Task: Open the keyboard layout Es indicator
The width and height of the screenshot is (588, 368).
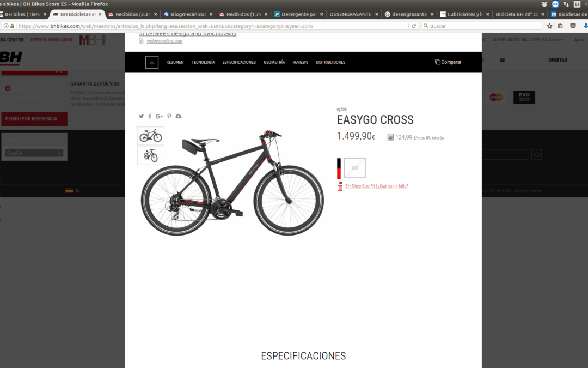Action: 577,4
